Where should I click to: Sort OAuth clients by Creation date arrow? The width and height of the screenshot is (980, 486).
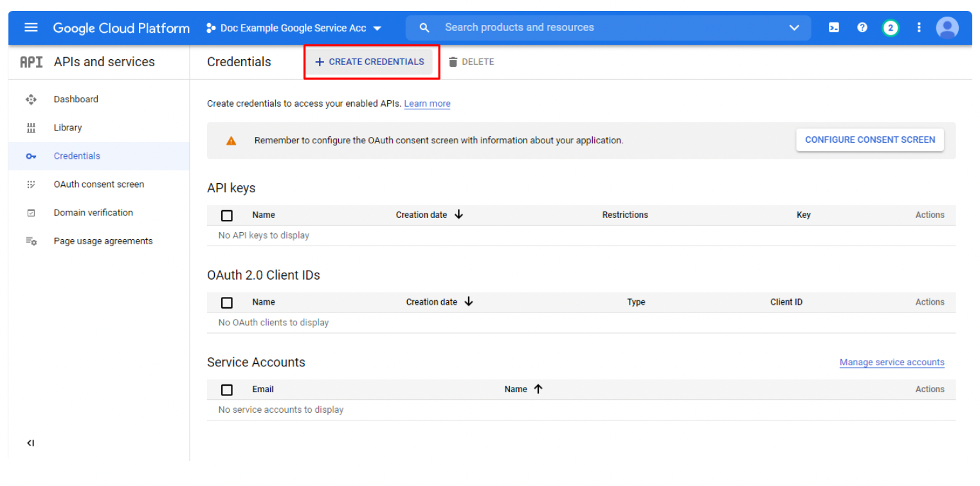click(x=469, y=301)
